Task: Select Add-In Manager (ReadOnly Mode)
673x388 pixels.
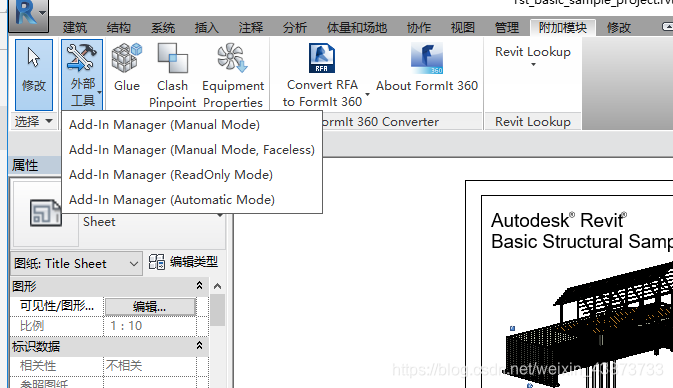Action: pos(171,175)
